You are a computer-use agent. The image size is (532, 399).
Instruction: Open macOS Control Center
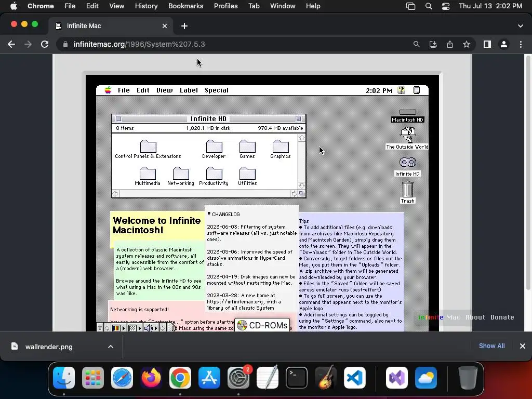coord(445,6)
